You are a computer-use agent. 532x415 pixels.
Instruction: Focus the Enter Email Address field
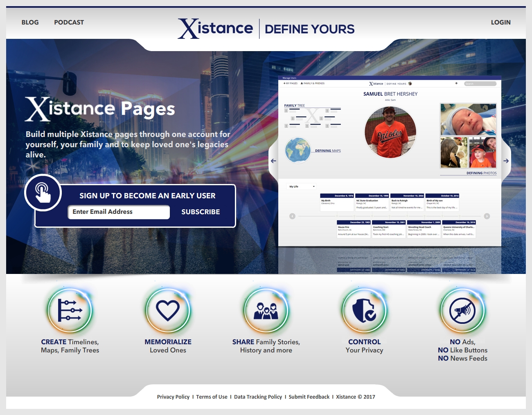pos(119,212)
